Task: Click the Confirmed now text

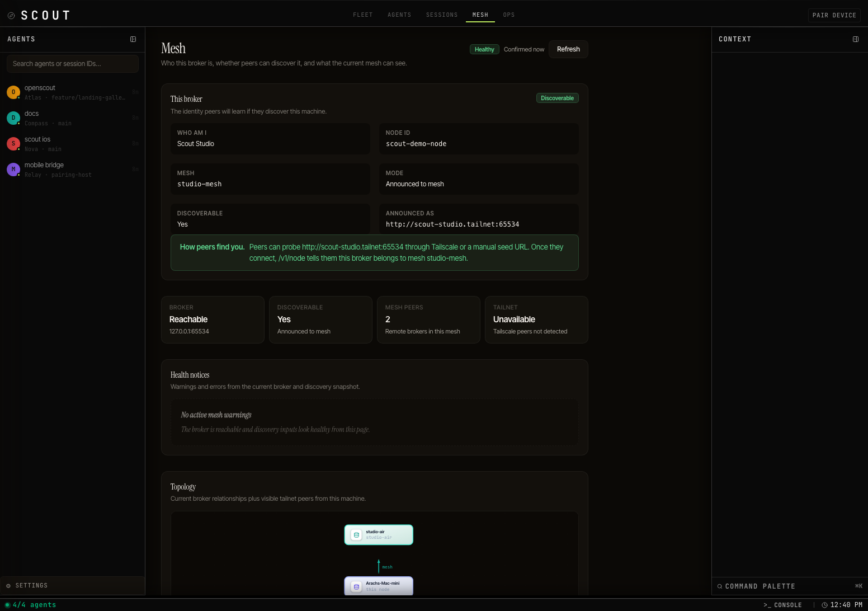Action: pos(524,49)
